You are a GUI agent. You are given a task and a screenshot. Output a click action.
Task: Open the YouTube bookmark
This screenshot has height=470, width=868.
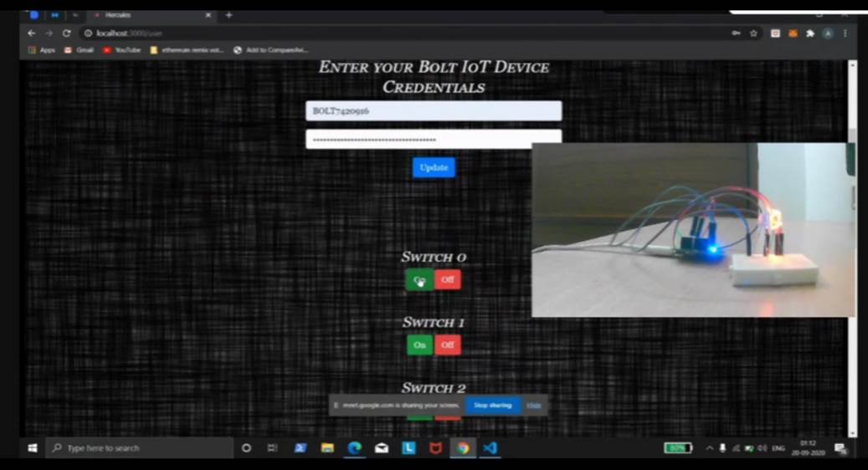click(x=121, y=50)
